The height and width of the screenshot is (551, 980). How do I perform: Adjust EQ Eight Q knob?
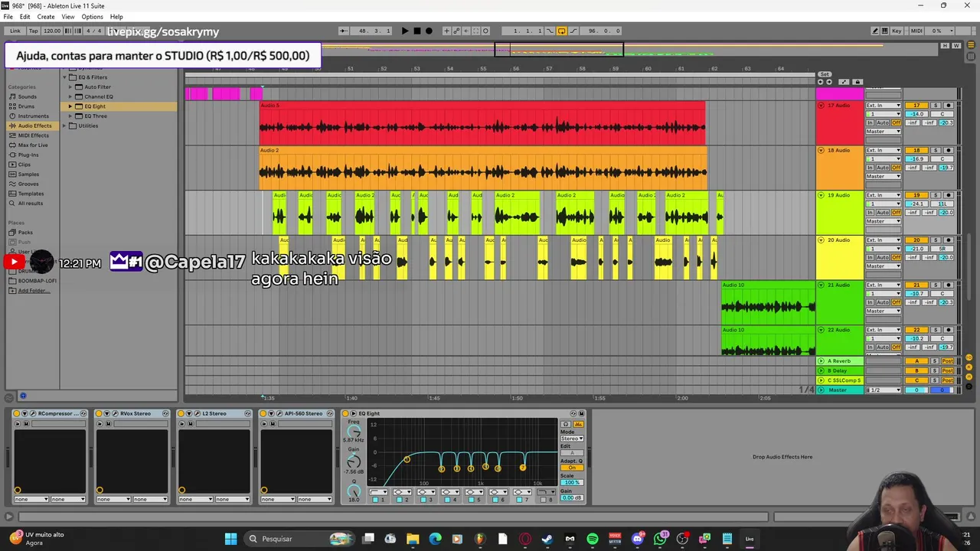click(353, 491)
